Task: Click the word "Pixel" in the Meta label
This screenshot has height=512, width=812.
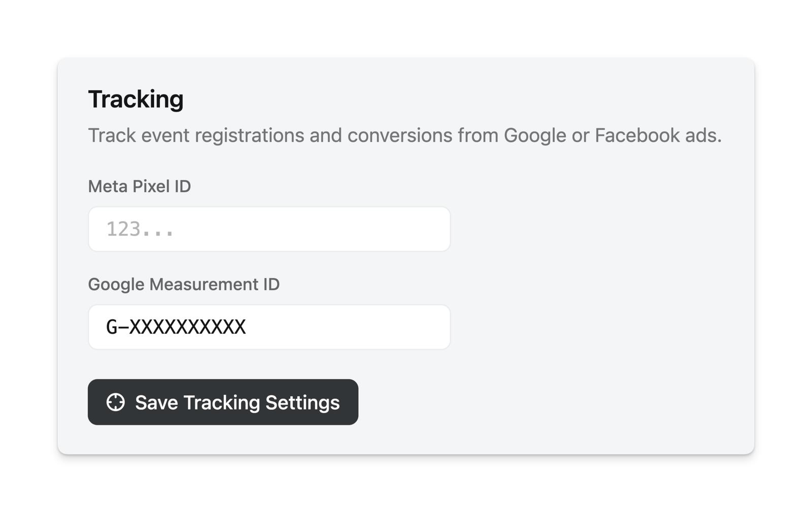Action: click(151, 186)
